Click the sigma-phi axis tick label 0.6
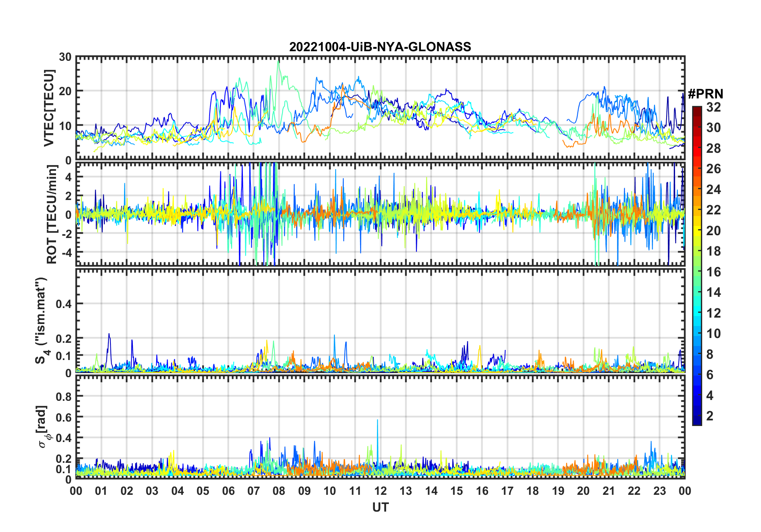This screenshot has height=532, width=761. pyautogui.click(x=64, y=417)
